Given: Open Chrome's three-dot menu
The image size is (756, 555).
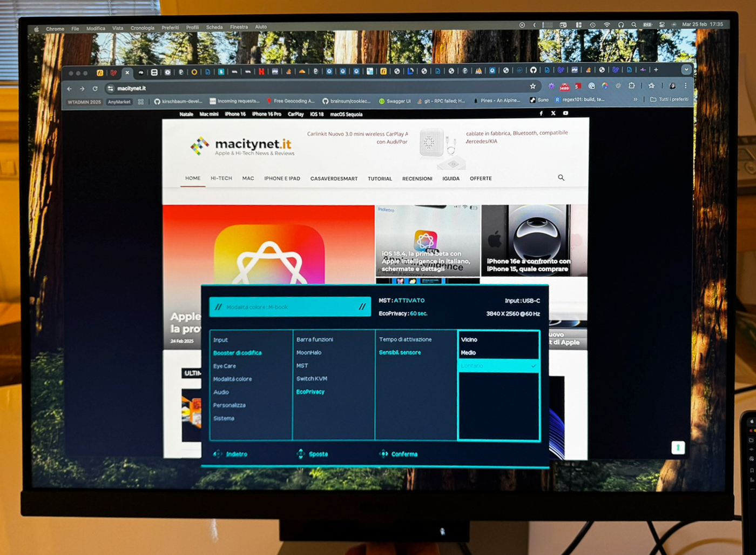Looking at the screenshot, I should click(686, 85).
